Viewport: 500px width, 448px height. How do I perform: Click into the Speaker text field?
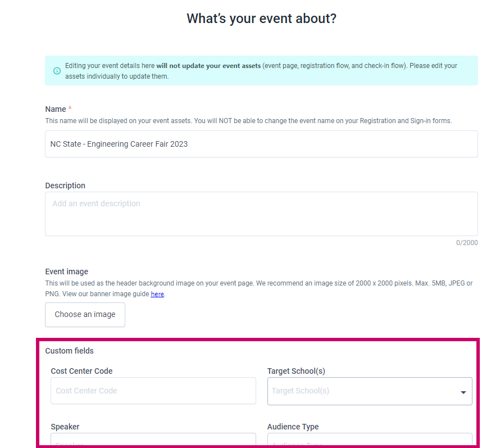[153, 439]
